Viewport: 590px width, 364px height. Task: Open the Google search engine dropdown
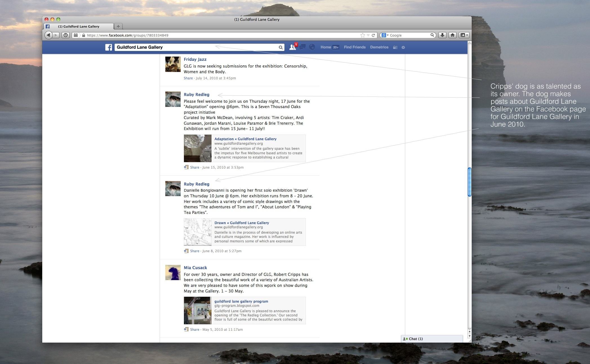tap(385, 35)
